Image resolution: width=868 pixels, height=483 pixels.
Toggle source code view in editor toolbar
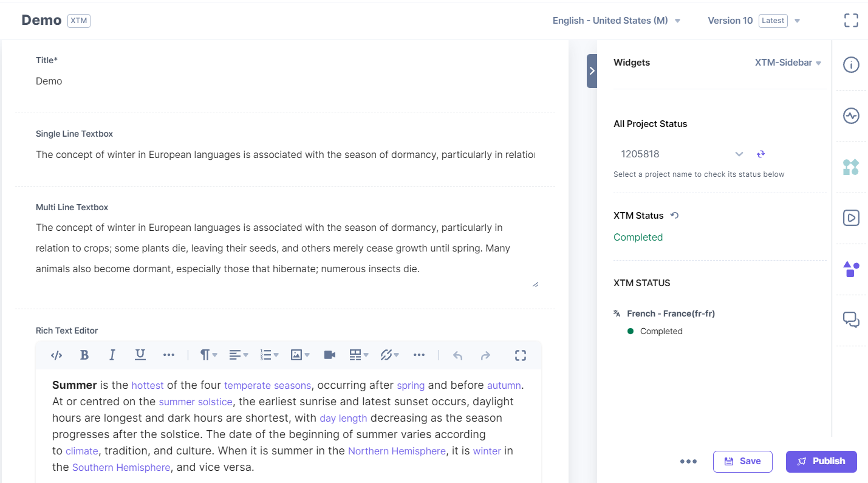(x=56, y=355)
